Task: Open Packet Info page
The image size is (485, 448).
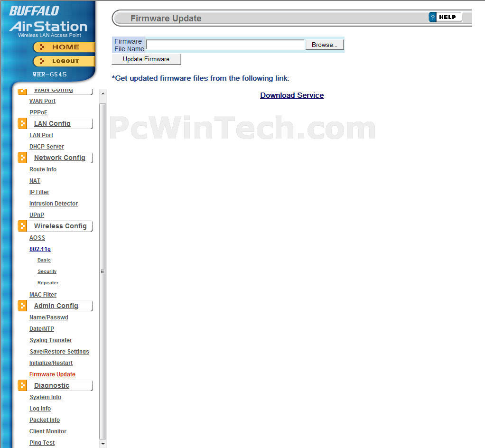Action: (x=45, y=420)
